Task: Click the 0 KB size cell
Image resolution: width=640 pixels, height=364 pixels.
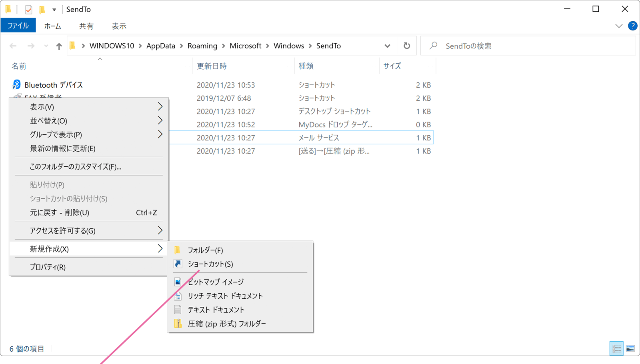Action: pyautogui.click(x=423, y=124)
